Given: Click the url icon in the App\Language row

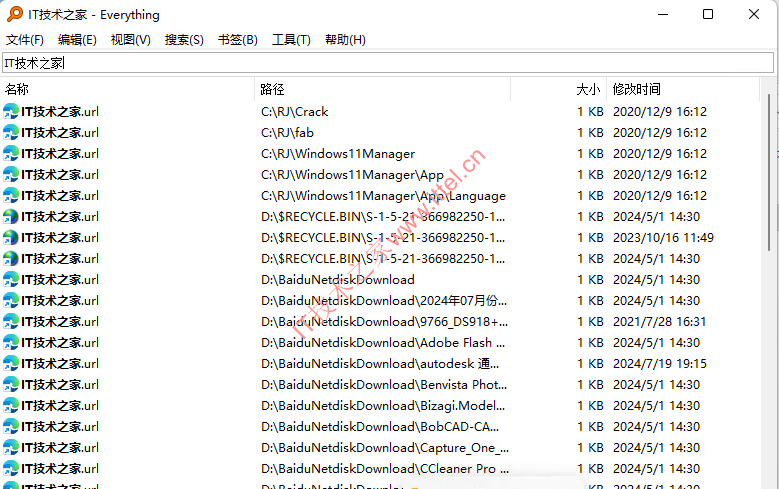Looking at the screenshot, I should pyautogui.click(x=10, y=196).
